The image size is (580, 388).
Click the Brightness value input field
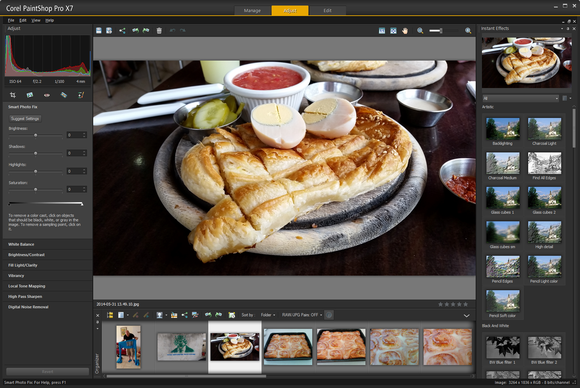[77, 135]
